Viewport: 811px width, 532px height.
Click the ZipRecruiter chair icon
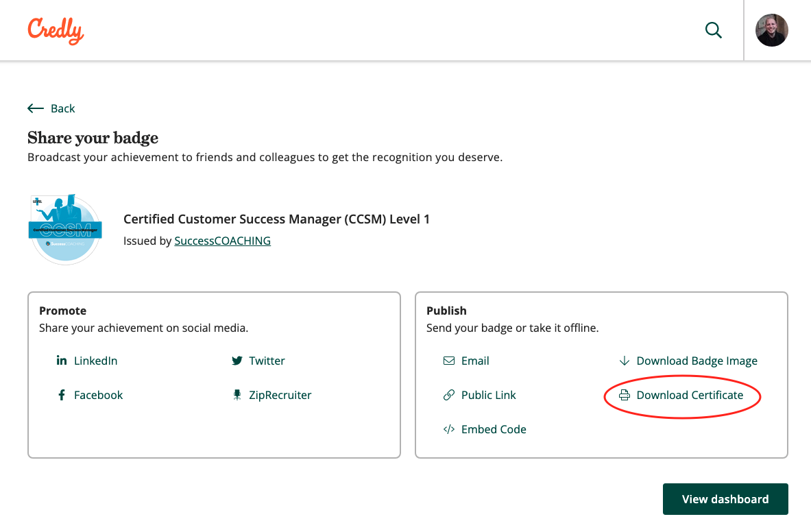237,395
